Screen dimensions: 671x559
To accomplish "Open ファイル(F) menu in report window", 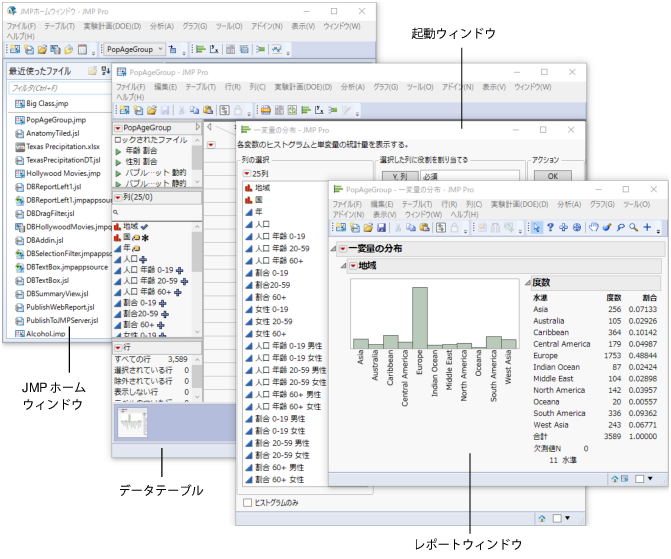I will pos(347,204).
